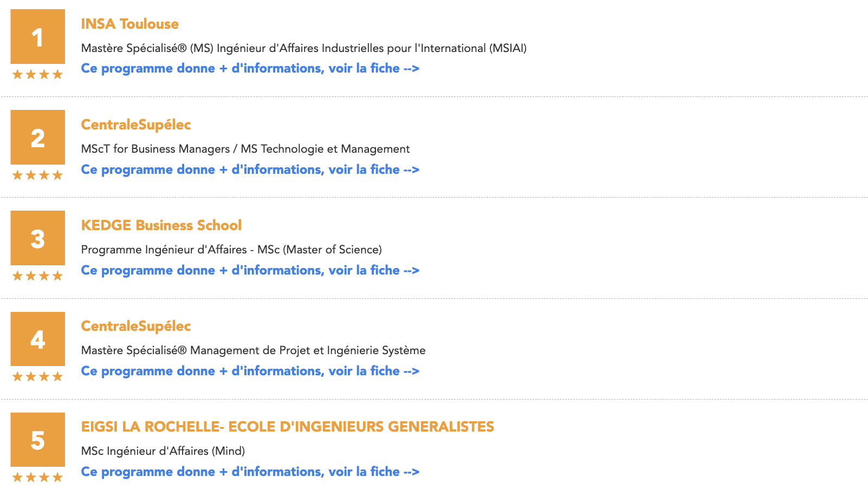
Task: View the fiche for the MSIAI program
Action: click(x=250, y=68)
